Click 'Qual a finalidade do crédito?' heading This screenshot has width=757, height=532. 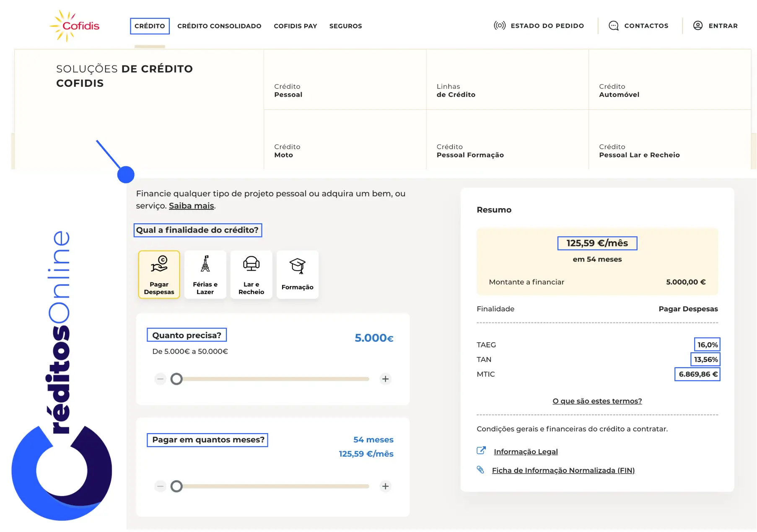198,230
